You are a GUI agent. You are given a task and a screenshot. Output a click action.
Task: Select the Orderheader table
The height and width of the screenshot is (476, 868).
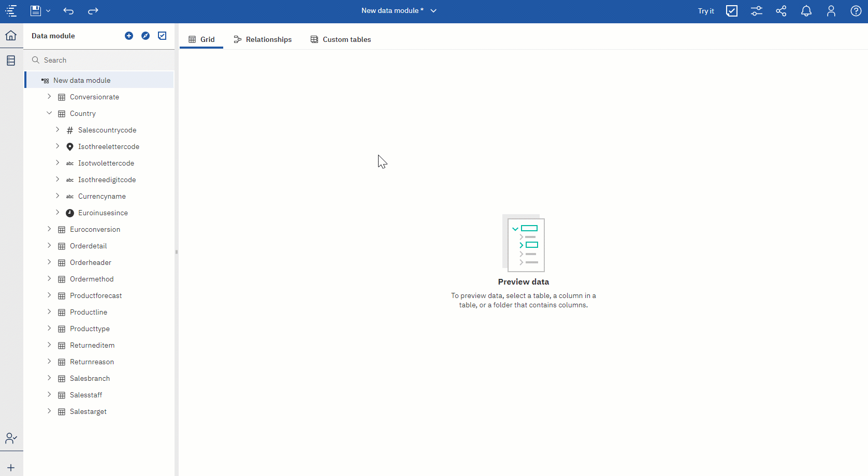pyautogui.click(x=91, y=262)
